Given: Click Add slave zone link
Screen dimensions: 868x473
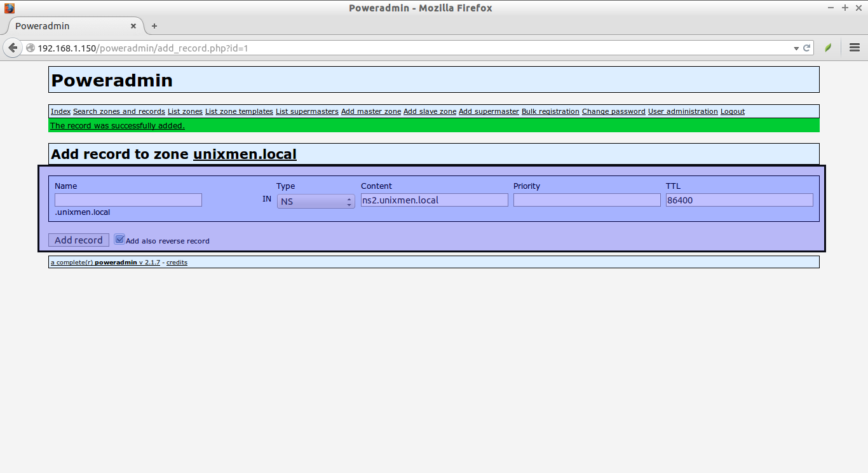Looking at the screenshot, I should coord(430,111).
